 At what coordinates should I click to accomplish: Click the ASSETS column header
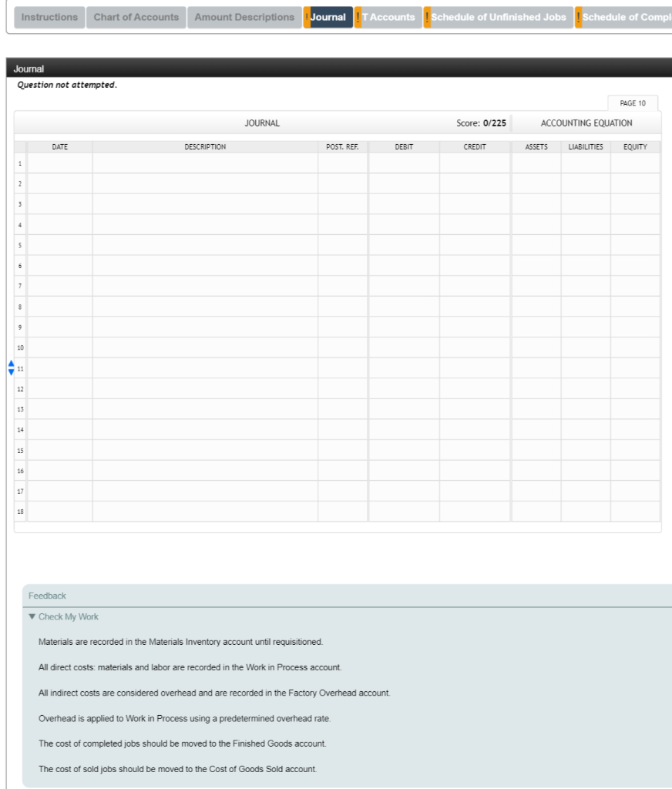[536, 147]
